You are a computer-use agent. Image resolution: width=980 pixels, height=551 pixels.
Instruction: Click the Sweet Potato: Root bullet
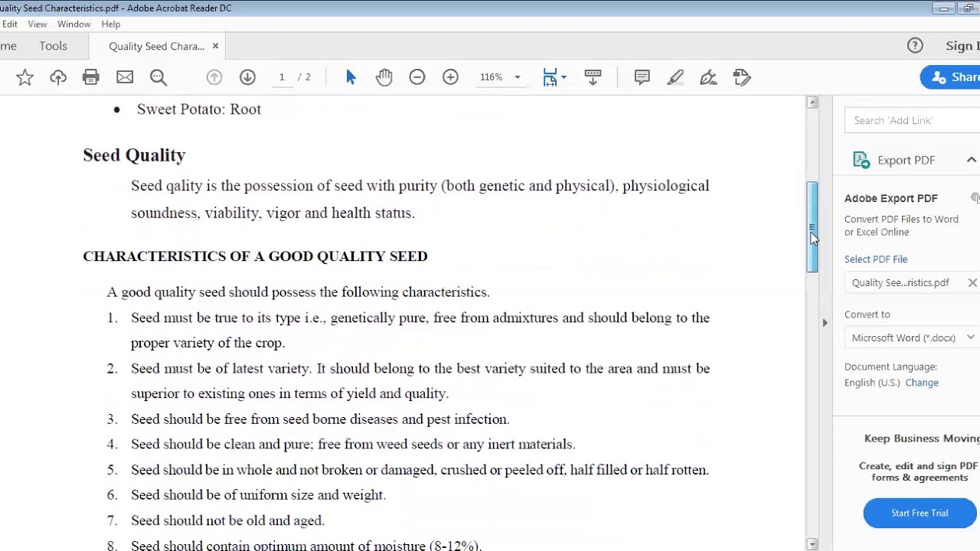199,109
